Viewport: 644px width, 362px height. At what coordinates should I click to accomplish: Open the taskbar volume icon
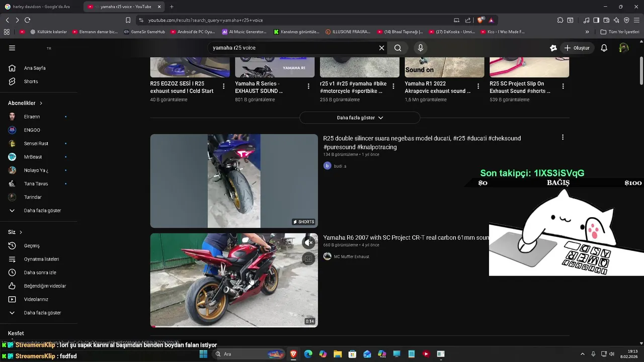pos(612,354)
